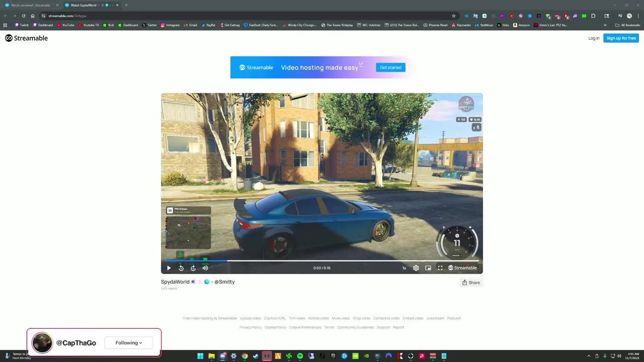Click the Report link in footer
The height and width of the screenshot is (362, 644).
coord(398,327)
